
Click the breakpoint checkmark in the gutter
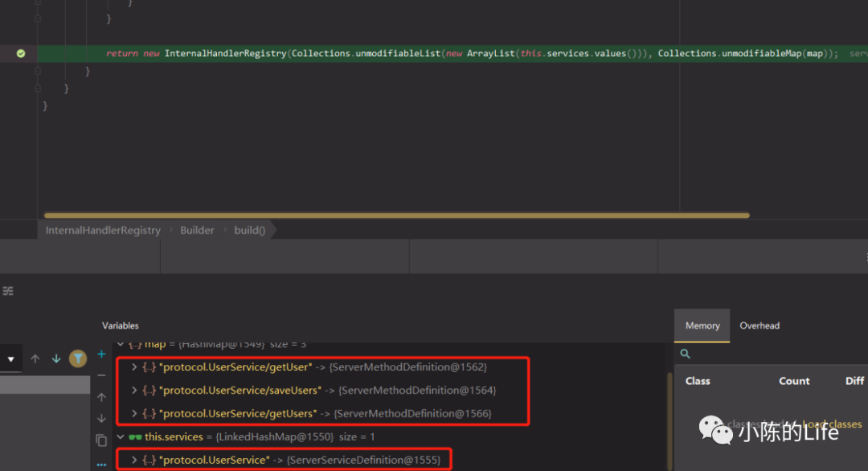coord(21,54)
